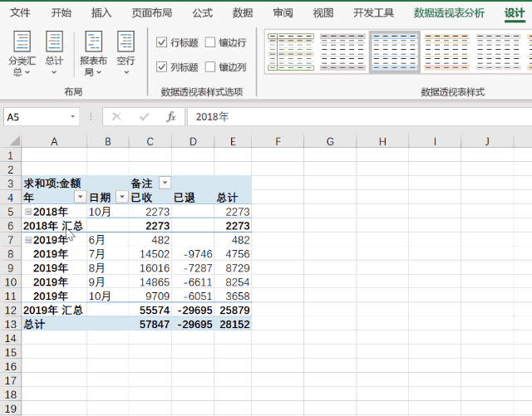
Task: Click the 6月 date cell
Action: (x=108, y=240)
